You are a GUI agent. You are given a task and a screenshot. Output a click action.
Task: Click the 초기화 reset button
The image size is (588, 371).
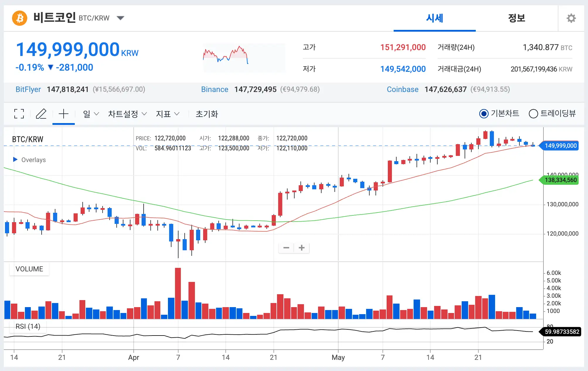[207, 114]
